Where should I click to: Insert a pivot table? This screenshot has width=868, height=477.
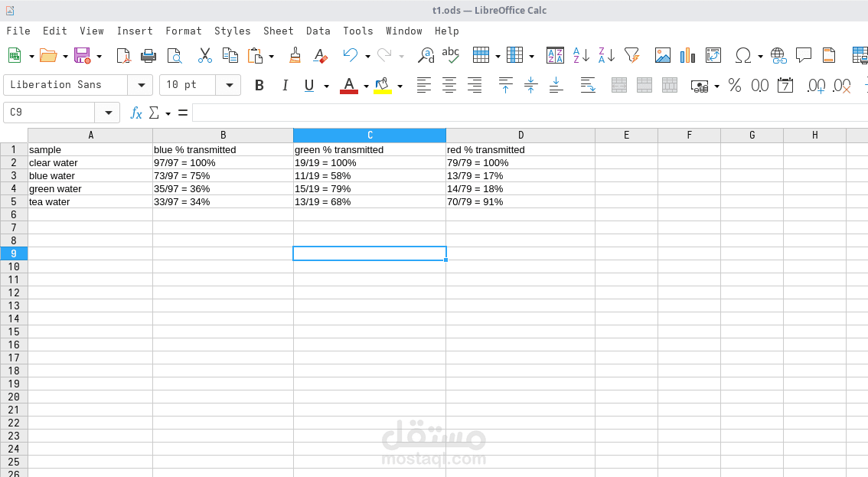713,55
